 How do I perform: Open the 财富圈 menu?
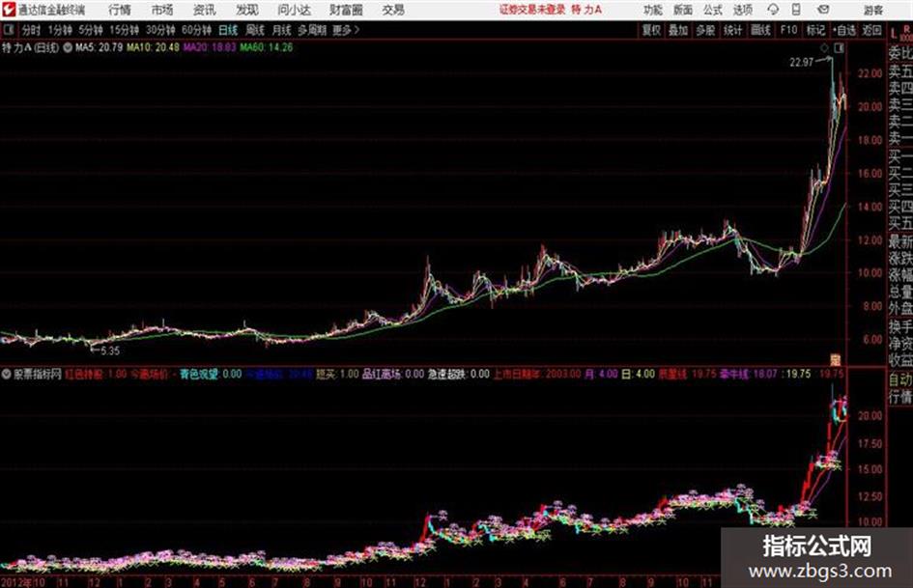click(346, 10)
